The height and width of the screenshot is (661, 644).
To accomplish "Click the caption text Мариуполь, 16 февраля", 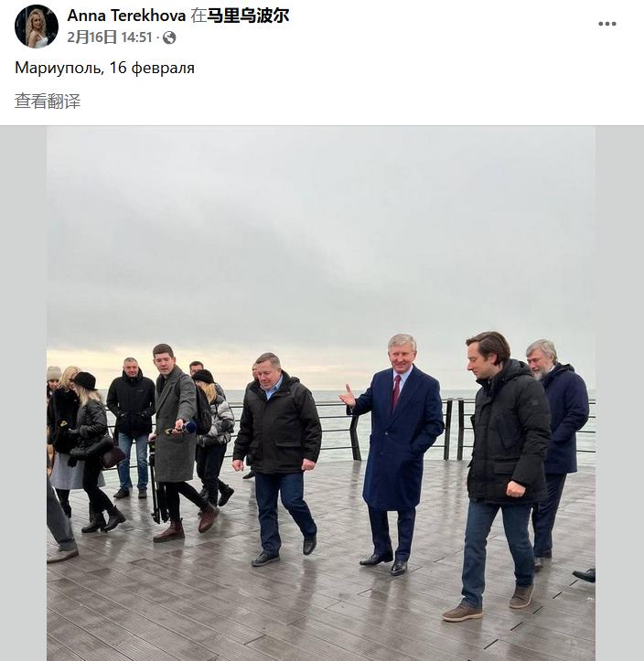I will tap(104, 68).
